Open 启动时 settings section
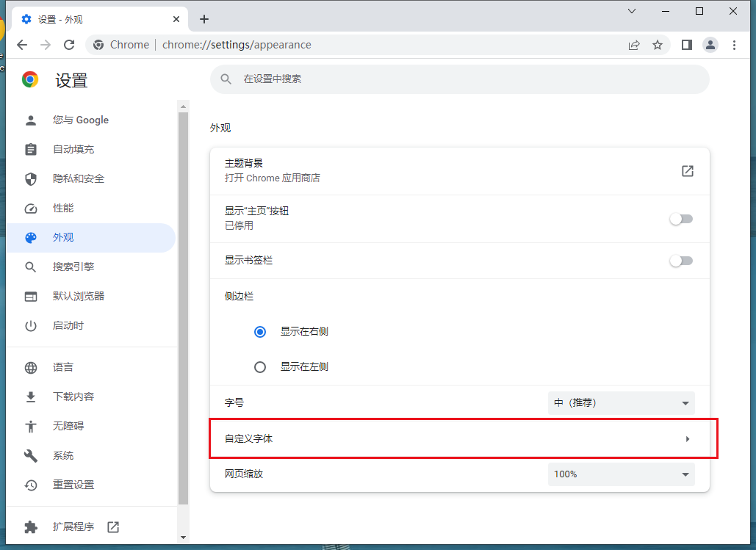Screen dimensions: 756x550 point(92,326)
